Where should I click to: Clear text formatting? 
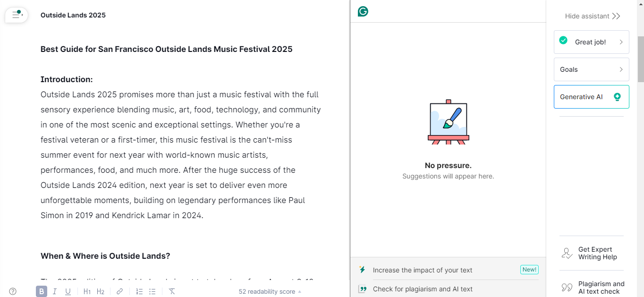tap(172, 291)
